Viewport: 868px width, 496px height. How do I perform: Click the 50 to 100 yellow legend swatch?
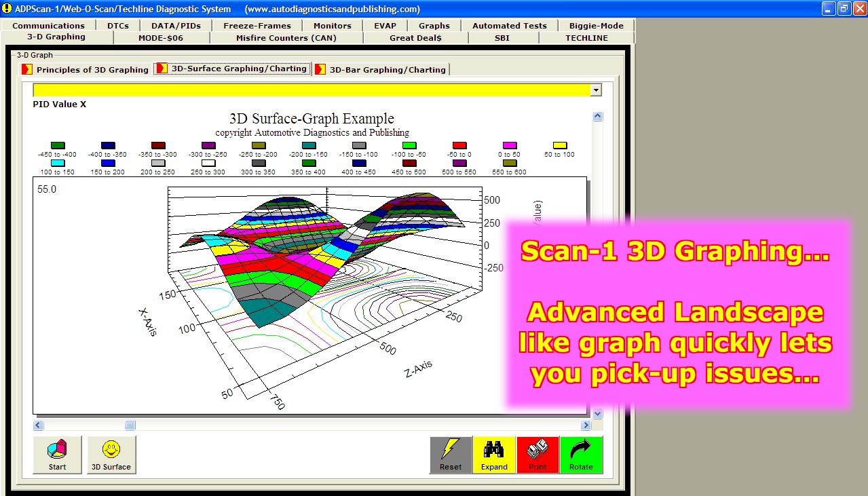pos(560,145)
